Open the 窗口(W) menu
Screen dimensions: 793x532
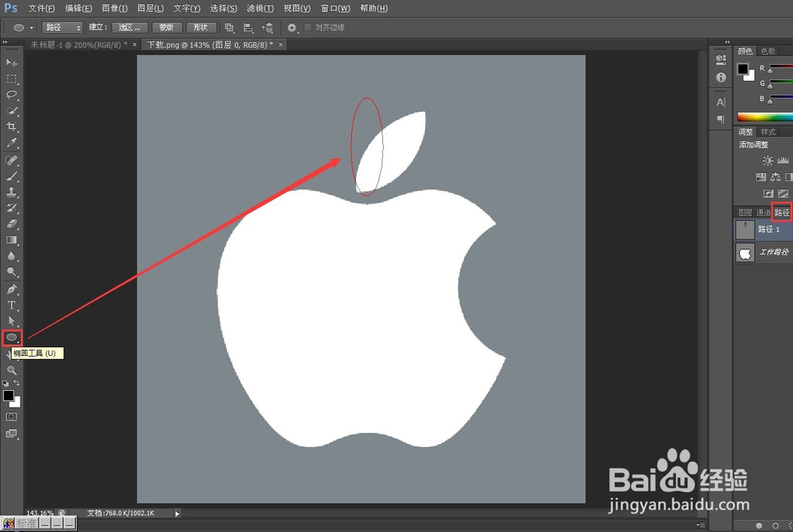pos(335,8)
